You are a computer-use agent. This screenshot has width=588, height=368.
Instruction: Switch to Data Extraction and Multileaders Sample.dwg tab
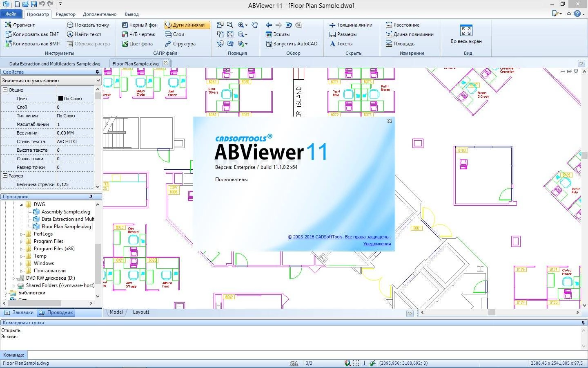(x=55, y=64)
